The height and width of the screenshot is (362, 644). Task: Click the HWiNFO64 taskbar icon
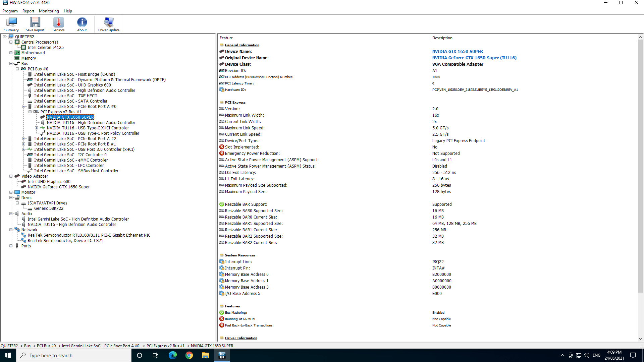pyautogui.click(x=222, y=355)
